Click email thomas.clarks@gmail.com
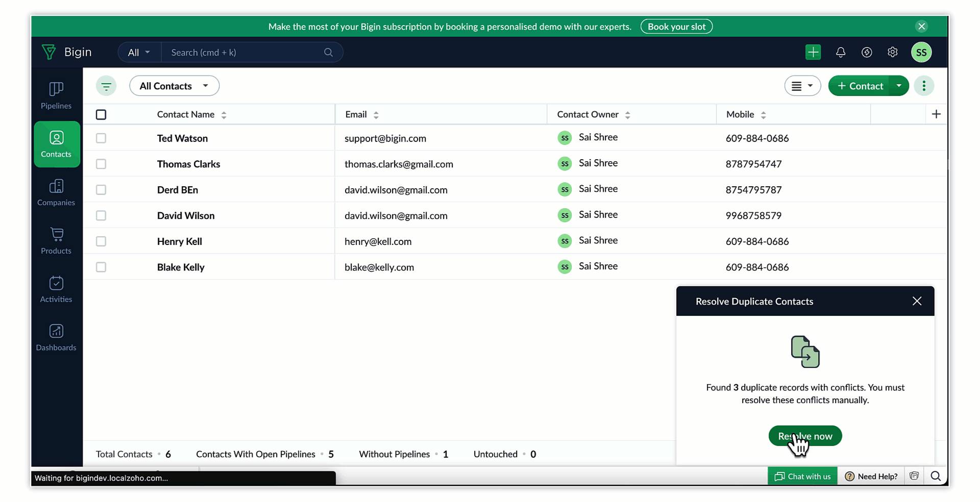The height and width of the screenshot is (502, 980). tap(399, 164)
